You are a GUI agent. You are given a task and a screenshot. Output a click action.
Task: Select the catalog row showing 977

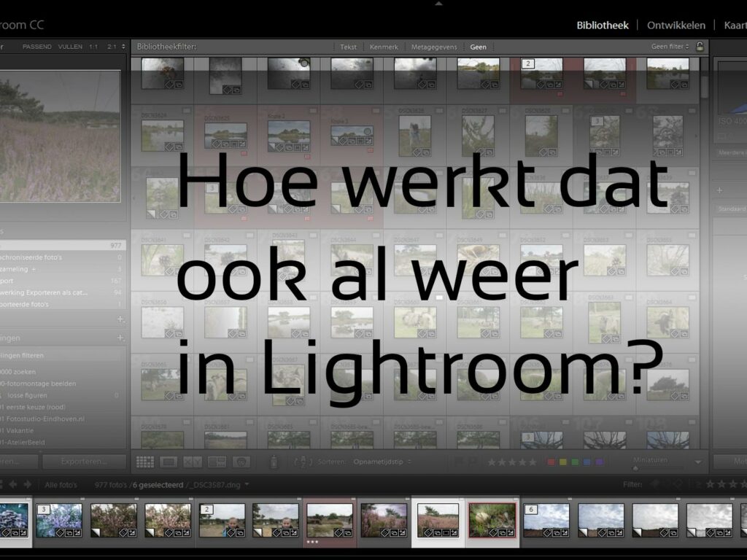(x=63, y=245)
